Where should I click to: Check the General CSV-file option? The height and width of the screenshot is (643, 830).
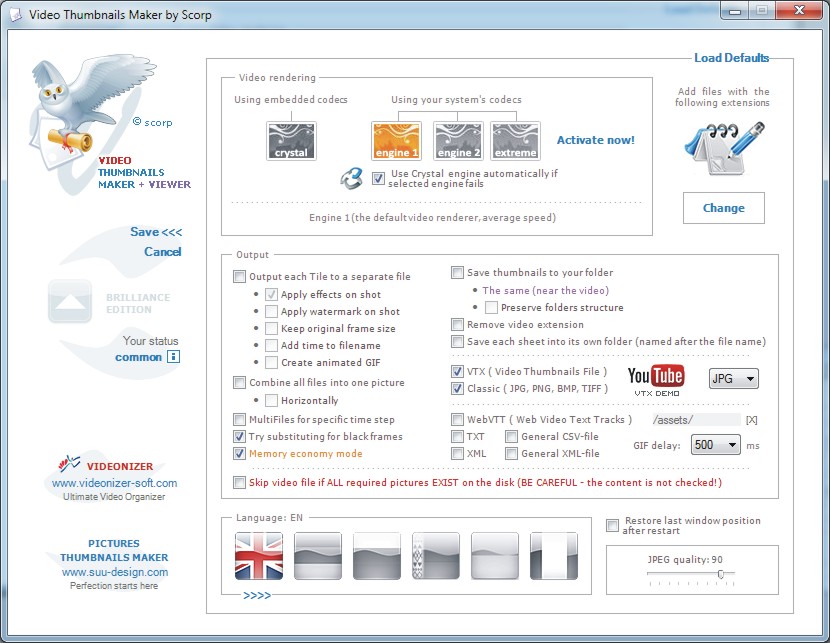[x=511, y=437]
